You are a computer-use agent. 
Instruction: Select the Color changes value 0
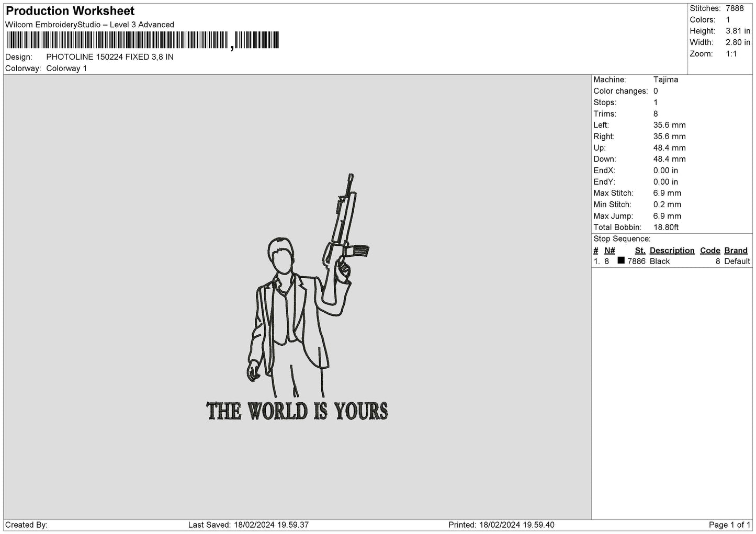click(656, 91)
